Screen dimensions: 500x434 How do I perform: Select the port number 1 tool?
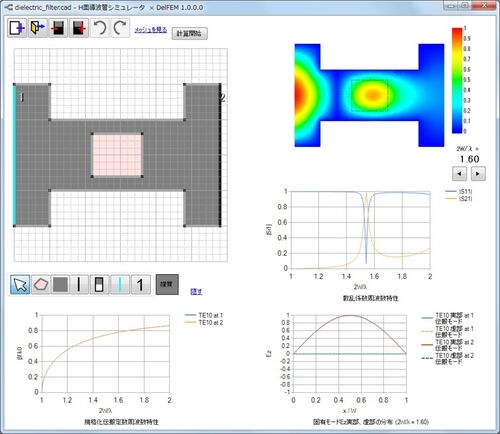(140, 285)
